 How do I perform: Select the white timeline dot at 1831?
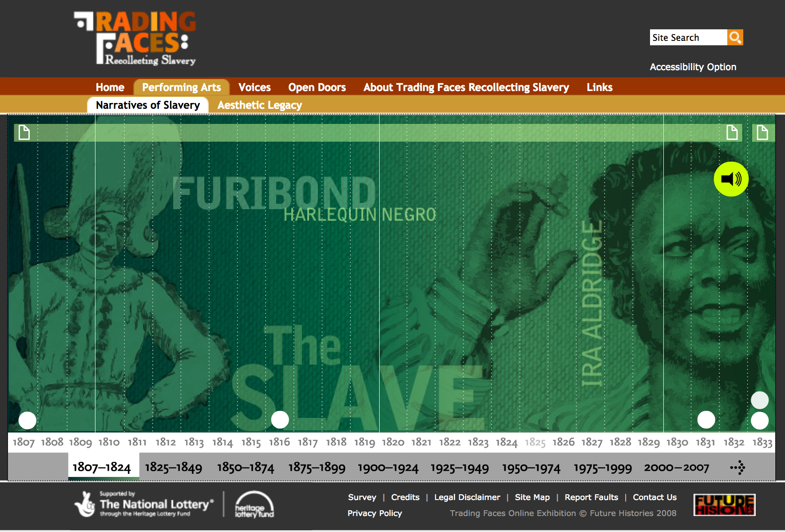[706, 420]
